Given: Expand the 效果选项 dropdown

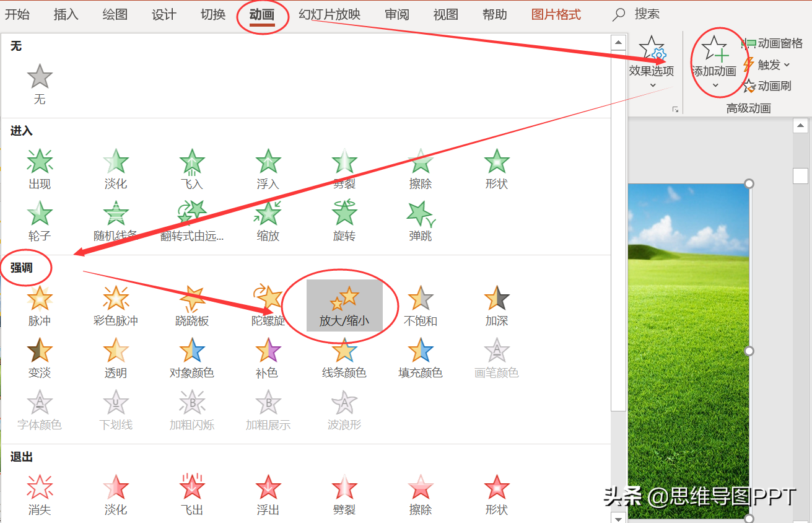Looking at the screenshot, I should click(x=652, y=62).
